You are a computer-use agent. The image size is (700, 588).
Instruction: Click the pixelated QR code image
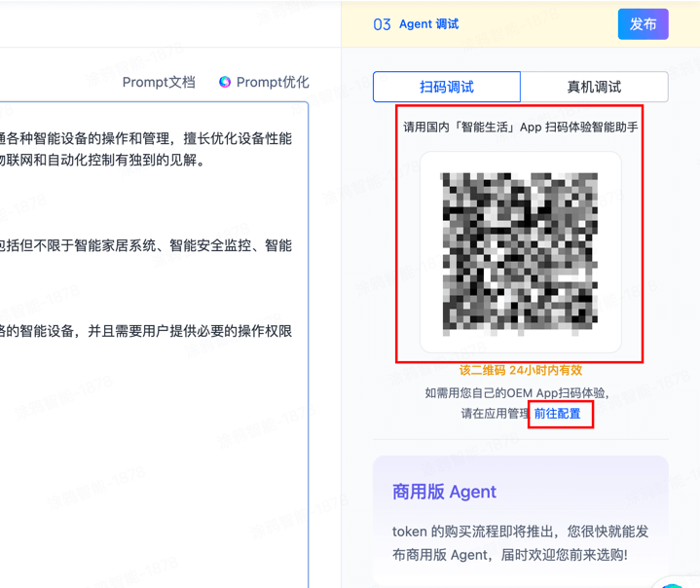(x=520, y=253)
